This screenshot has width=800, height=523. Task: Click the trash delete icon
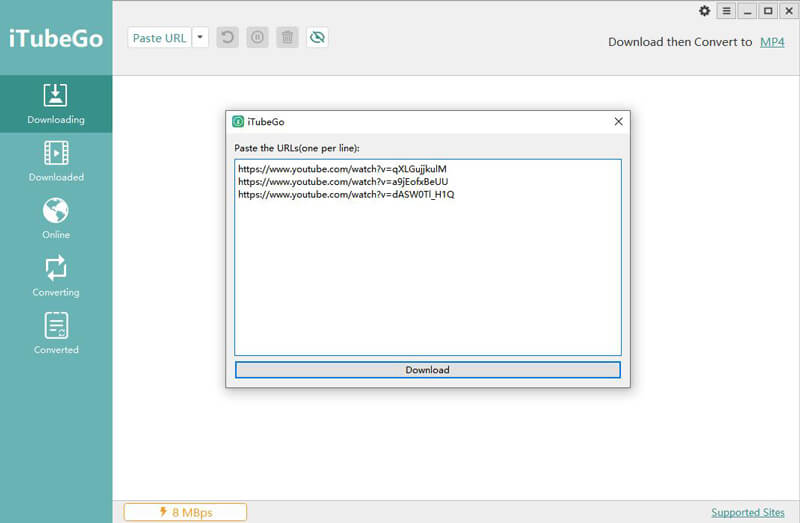click(287, 37)
